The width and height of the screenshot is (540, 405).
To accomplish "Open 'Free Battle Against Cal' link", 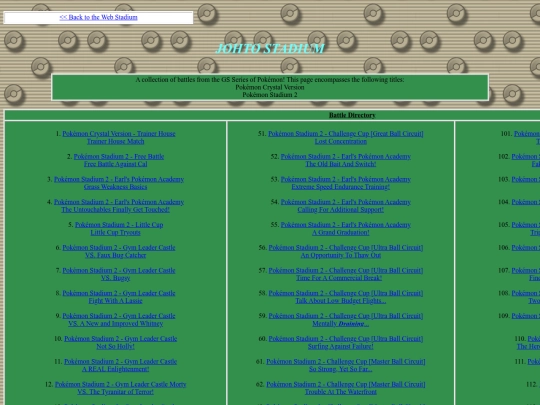I will [x=115, y=164].
